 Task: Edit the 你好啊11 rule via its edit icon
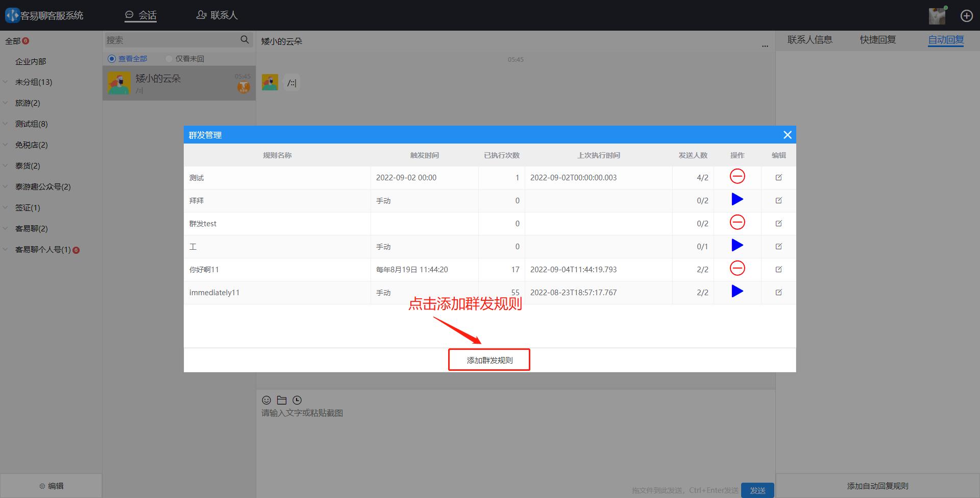[778, 269]
